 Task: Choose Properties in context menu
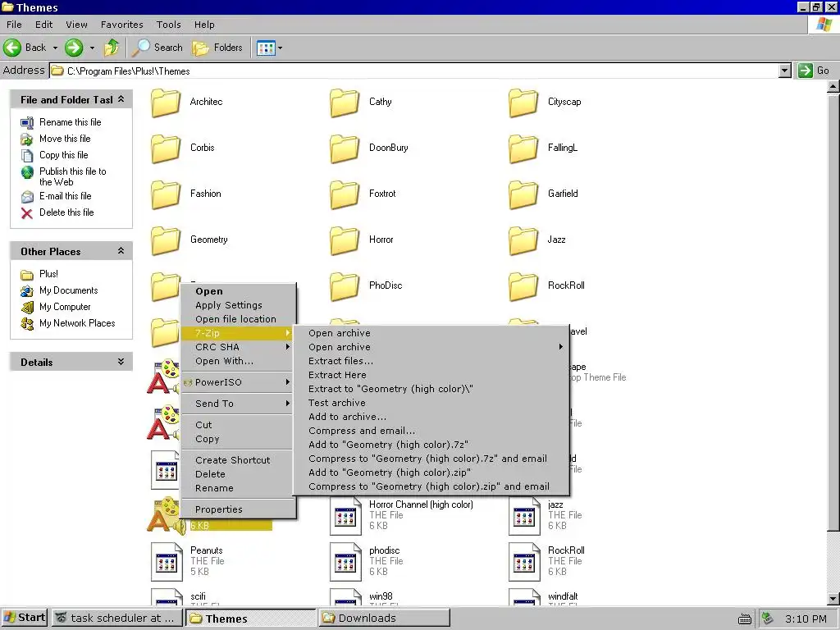(238, 509)
